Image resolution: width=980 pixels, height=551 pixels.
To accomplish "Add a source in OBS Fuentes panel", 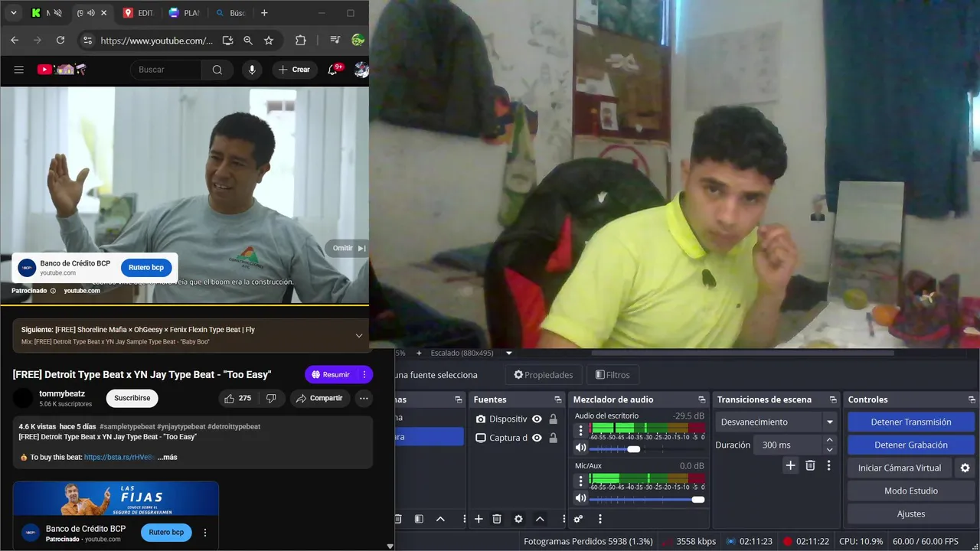I will click(479, 519).
